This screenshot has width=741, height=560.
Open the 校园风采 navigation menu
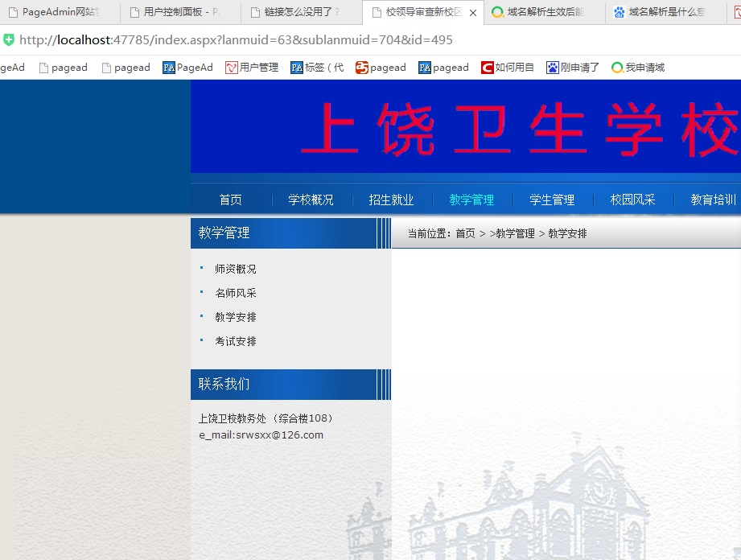632,200
